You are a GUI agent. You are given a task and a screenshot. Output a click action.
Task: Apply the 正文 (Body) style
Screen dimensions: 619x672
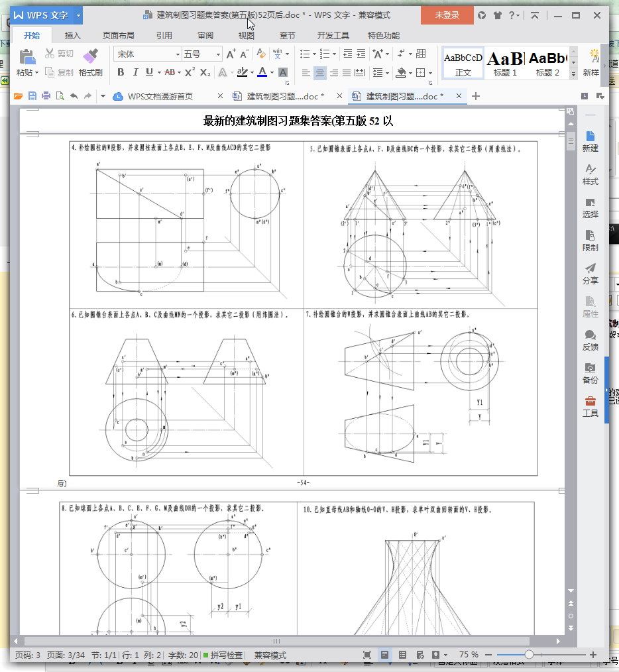coord(463,63)
